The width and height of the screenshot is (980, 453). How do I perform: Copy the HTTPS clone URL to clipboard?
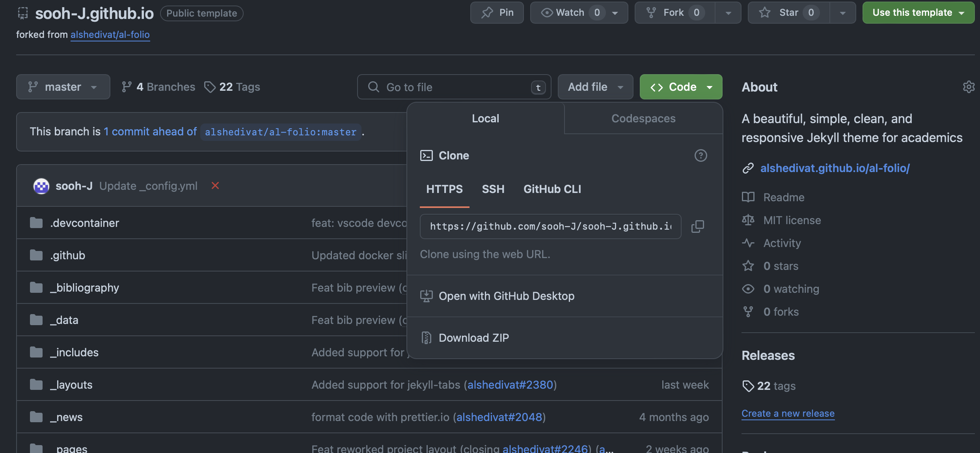(697, 226)
